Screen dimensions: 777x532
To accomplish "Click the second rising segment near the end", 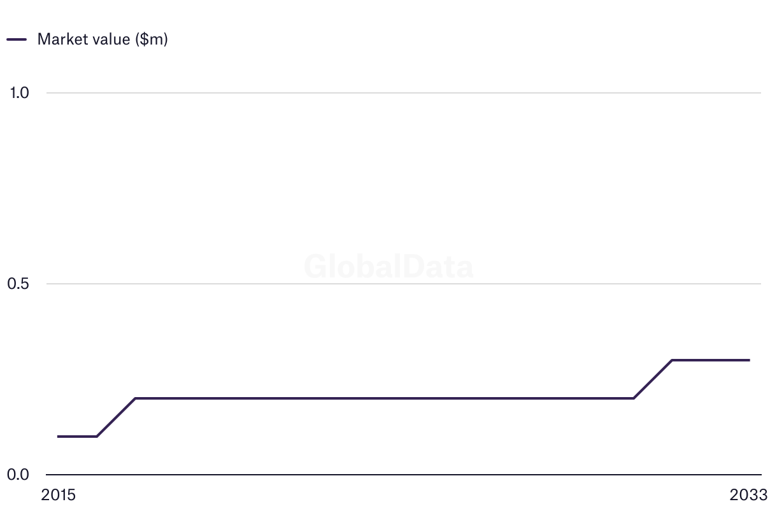I will click(653, 379).
